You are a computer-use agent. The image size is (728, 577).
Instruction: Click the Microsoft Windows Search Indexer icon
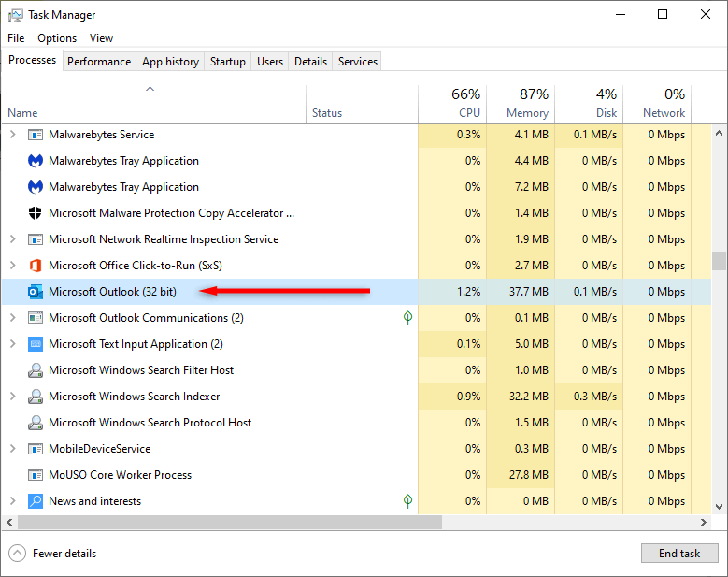pos(36,397)
